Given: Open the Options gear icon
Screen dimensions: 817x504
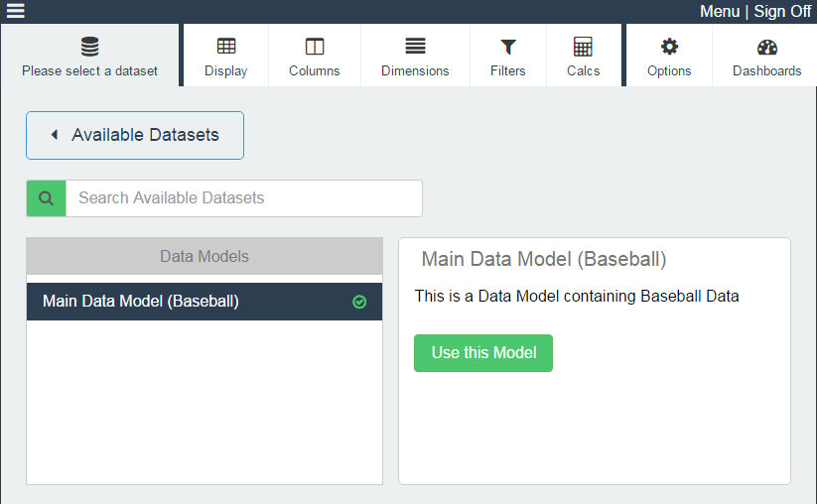Looking at the screenshot, I should click(x=669, y=47).
